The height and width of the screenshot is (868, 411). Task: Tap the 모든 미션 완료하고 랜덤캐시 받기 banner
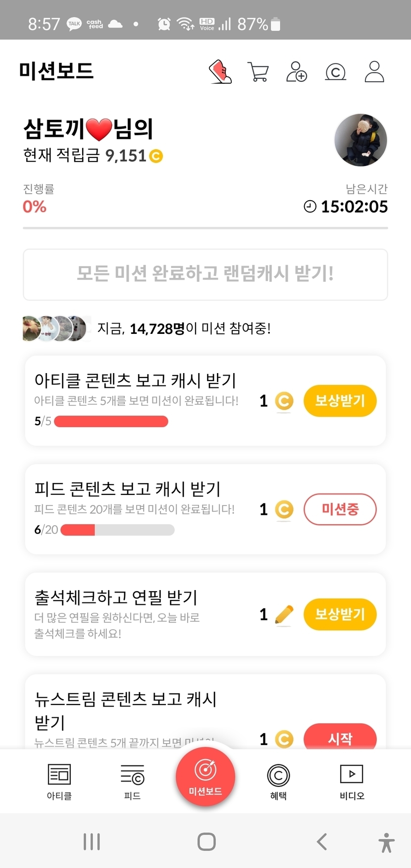pyautogui.click(x=205, y=274)
